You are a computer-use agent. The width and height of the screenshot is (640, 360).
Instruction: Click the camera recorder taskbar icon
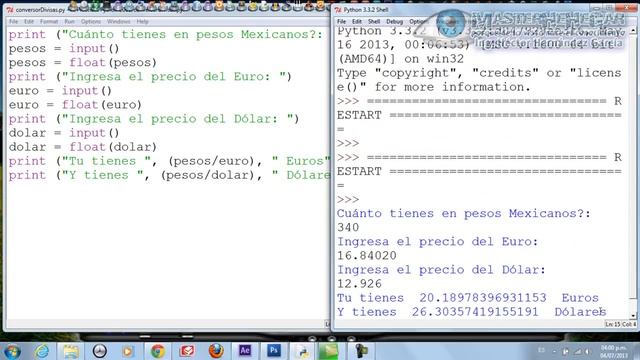coord(361,351)
